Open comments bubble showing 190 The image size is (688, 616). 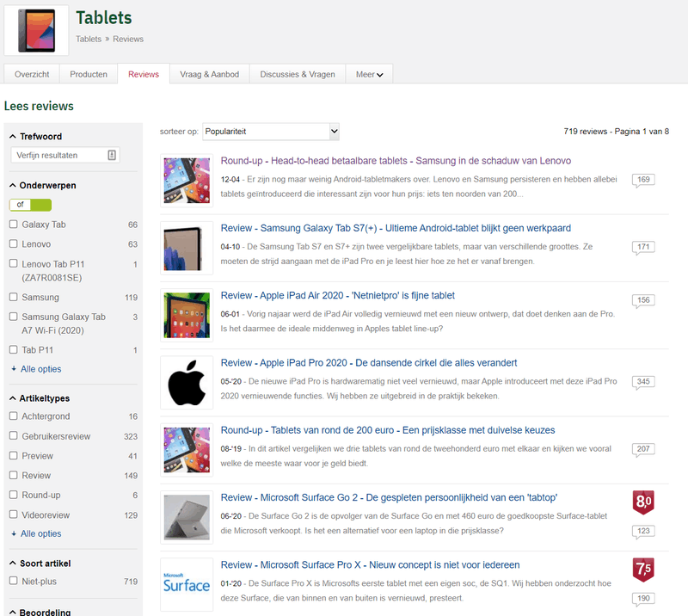(643, 599)
